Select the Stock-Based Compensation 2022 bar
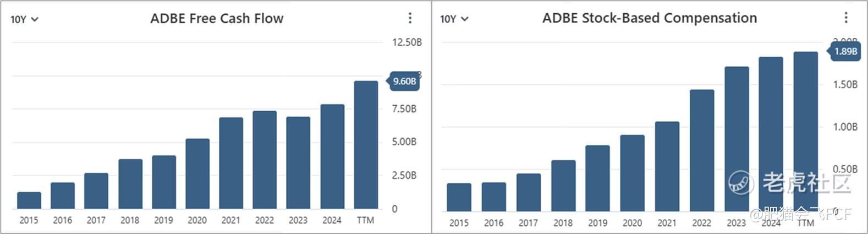868x234 pixels. point(702,151)
